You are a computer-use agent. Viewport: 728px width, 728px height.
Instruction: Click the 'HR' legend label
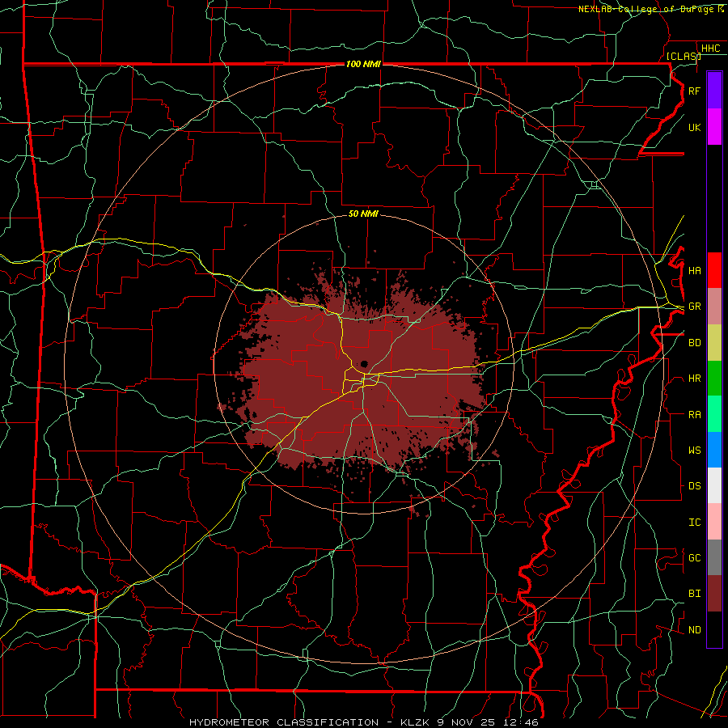(x=694, y=379)
